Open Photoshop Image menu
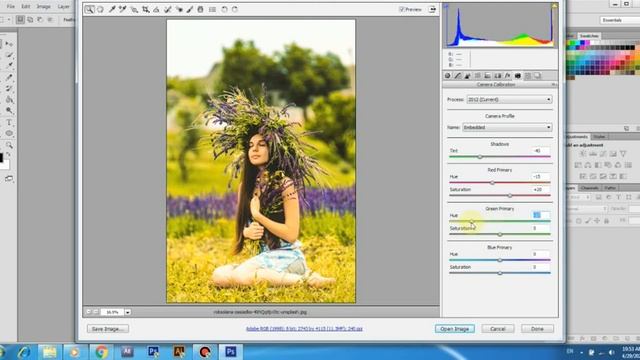This screenshot has height=360, width=640. 44,7
